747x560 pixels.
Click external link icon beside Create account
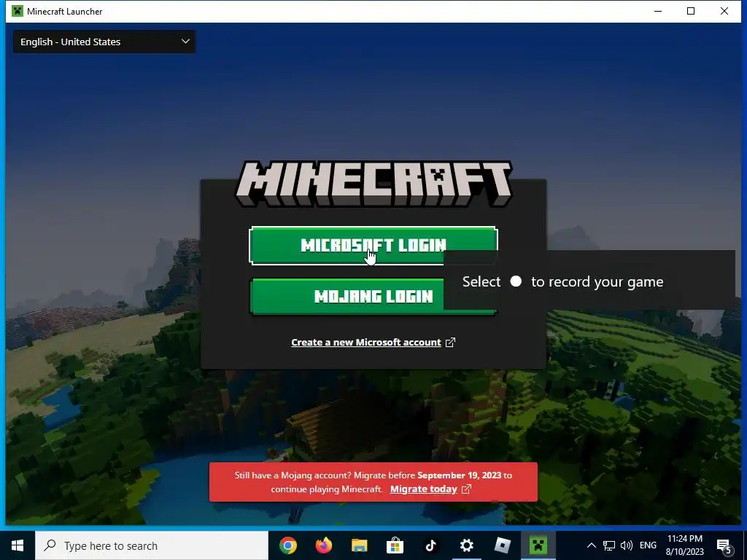[450, 343]
